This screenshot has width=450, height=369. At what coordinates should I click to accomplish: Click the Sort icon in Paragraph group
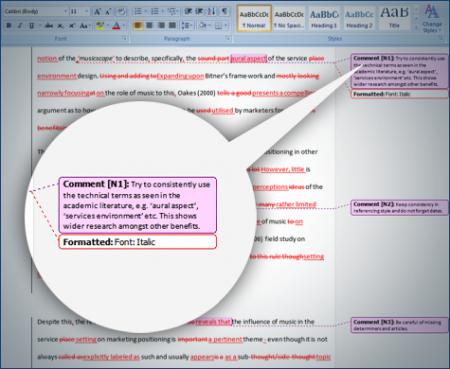[211, 12]
